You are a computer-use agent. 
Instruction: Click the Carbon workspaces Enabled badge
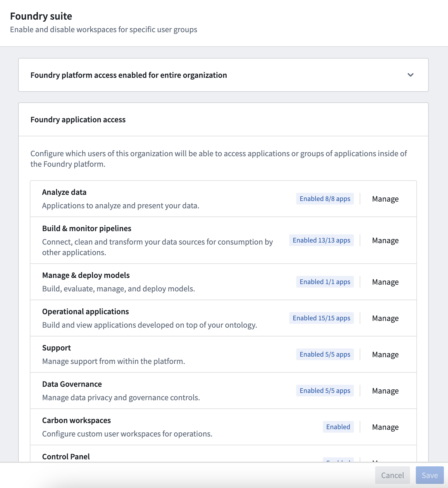[338, 427]
